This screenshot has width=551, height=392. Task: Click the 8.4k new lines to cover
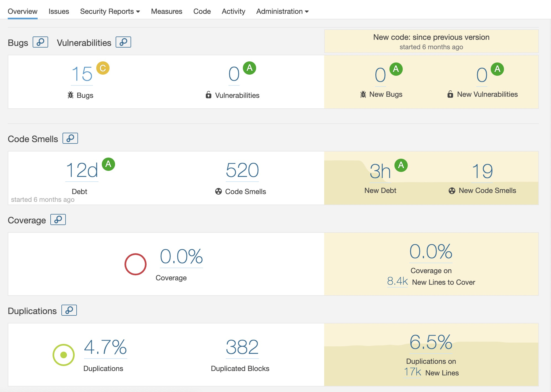pyautogui.click(x=397, y=281)
